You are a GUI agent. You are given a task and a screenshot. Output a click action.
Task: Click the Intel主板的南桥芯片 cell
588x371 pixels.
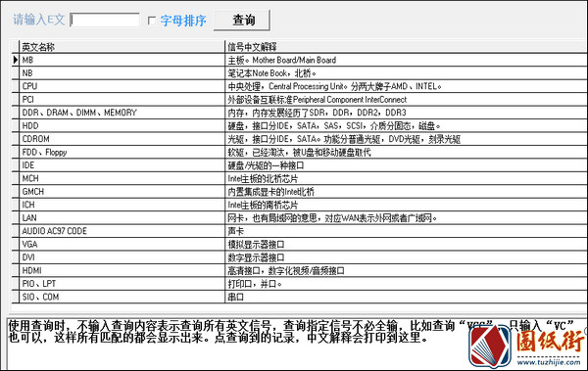click(x=406, y=205)
